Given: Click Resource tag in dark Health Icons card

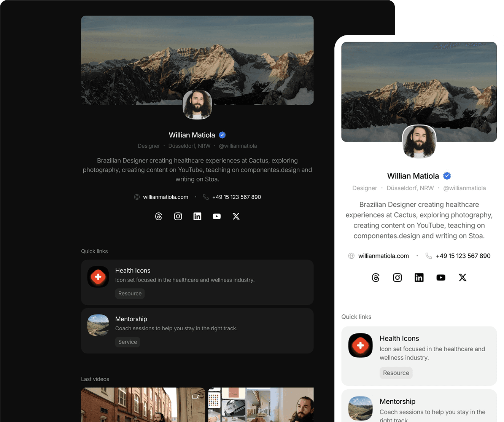Looking at the screenshot, I should [x=130, y=293].
